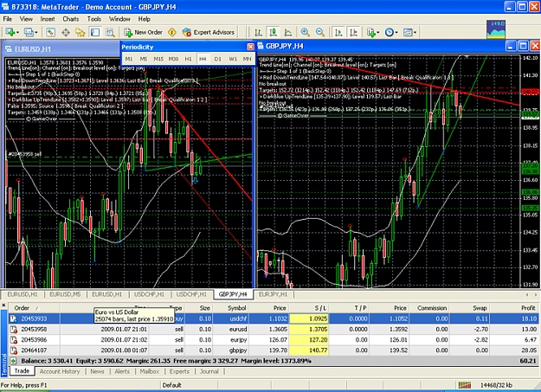Image resolution: width=541 pixels, height=392 pixels.
Task: Select the M30 periodicity
Action: coord(173,59)
